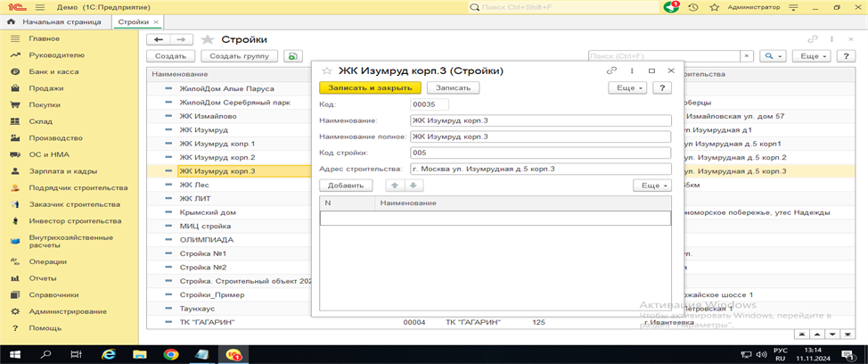This screenshot has width=868, height=364.
Task: Open the Зарплата и кадры section
Action: click(x=62, y=170)
